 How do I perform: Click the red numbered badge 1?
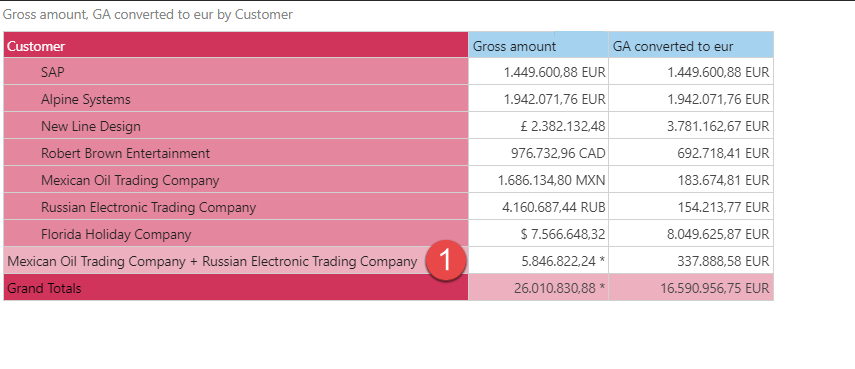tap(446, 261)
